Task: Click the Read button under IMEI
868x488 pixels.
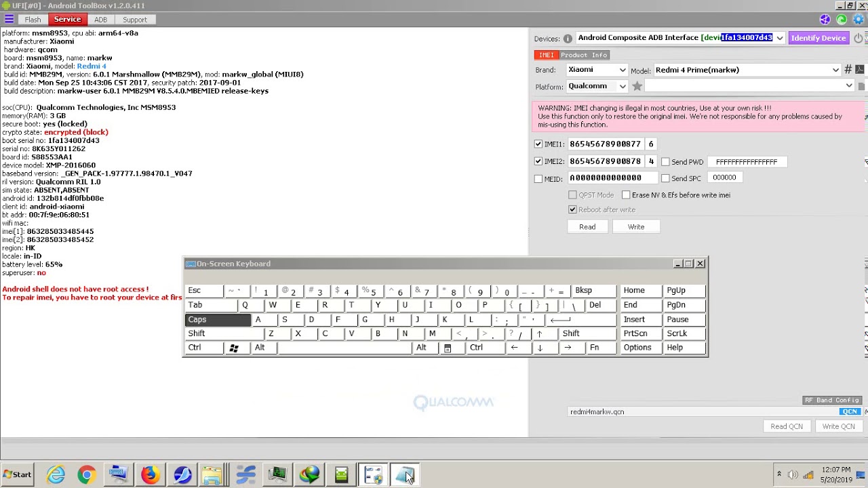Action: pos(587,227)
